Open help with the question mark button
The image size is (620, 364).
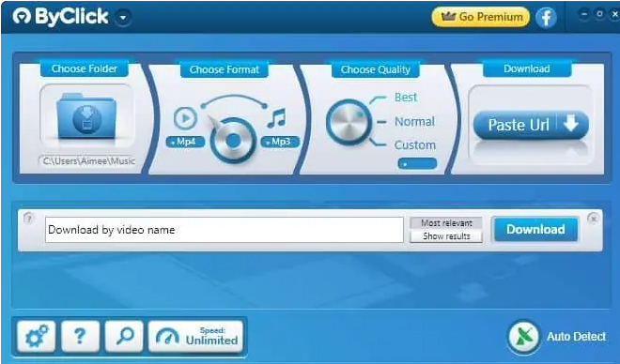coord(80,337)
